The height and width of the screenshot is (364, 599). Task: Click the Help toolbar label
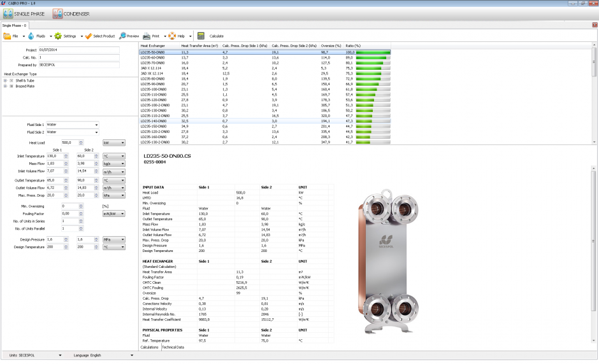[181, 36]
